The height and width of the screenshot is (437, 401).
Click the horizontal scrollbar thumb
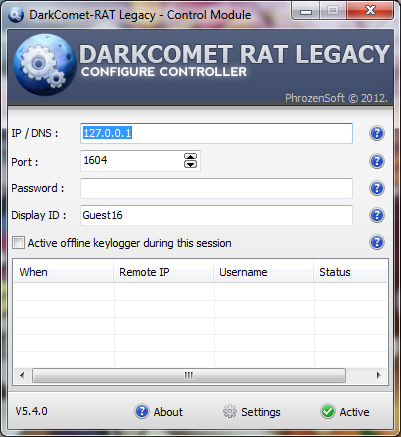pyautogui.click(x=189, y=375)
